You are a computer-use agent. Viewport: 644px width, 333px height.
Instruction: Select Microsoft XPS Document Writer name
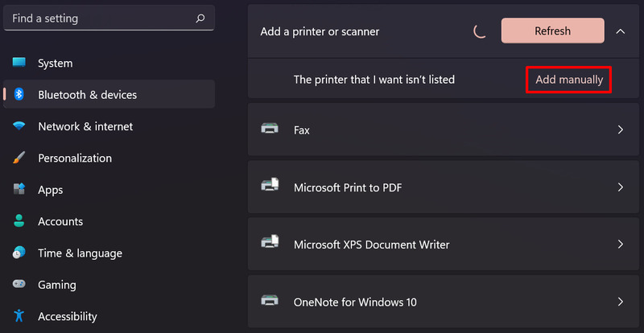pyautogui.click(x=372, y=245)
